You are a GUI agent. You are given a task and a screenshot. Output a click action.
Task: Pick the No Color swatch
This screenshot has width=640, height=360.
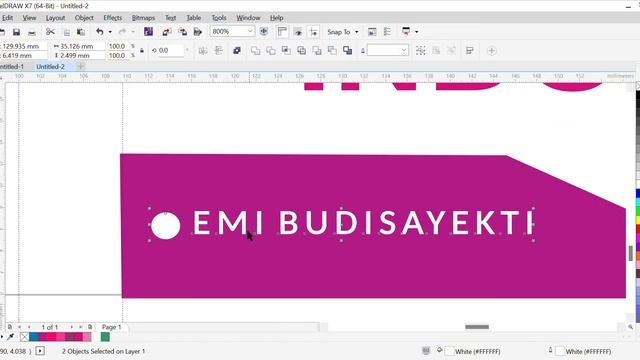click(x=24, y=337)
